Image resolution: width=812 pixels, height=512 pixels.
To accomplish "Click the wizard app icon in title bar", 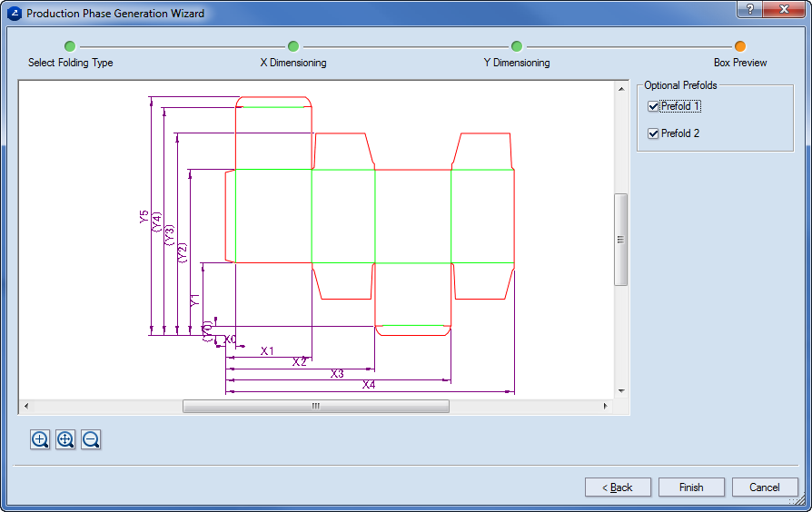I will click(x=14, y=14).
